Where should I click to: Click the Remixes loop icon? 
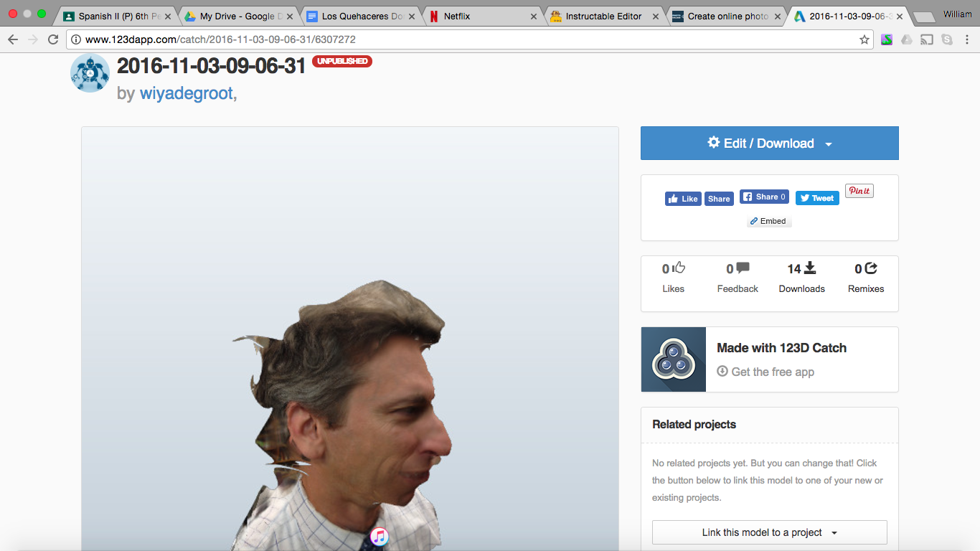tap(870, 266)
